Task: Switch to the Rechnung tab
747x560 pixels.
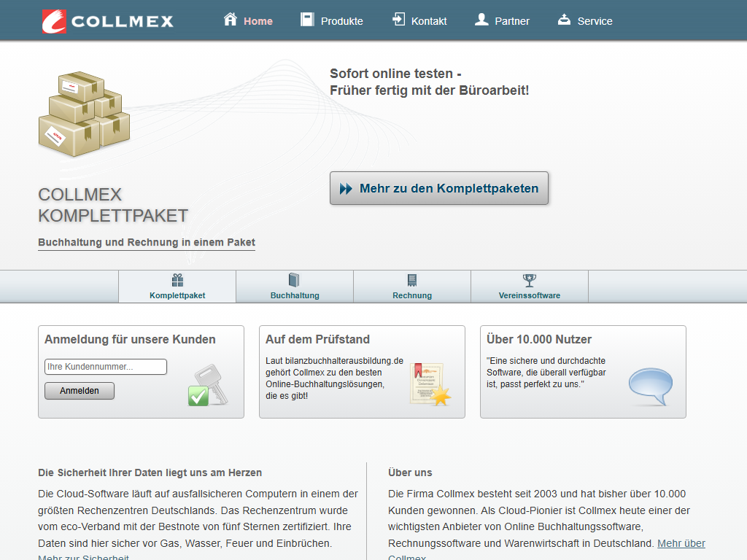Action: click(x=412, y=287)
